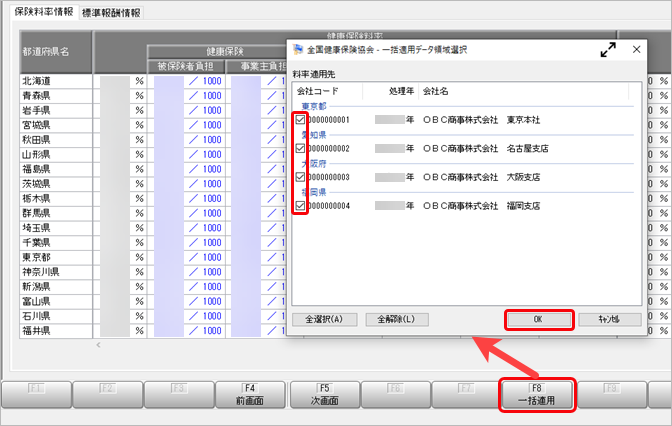This screenshot has height=426, width=672.
Task: Click the 処理年 column header
Action: click(391, 91)
